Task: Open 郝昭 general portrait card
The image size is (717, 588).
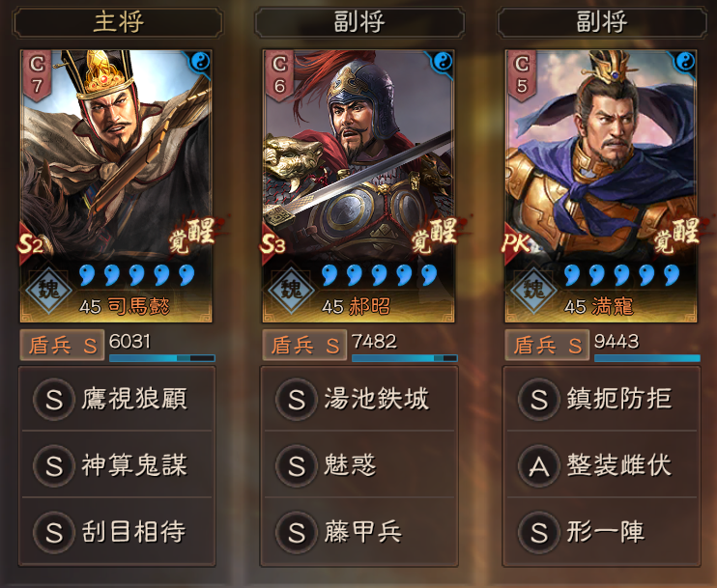Action: pyautogui.click(x=358, y=186)
